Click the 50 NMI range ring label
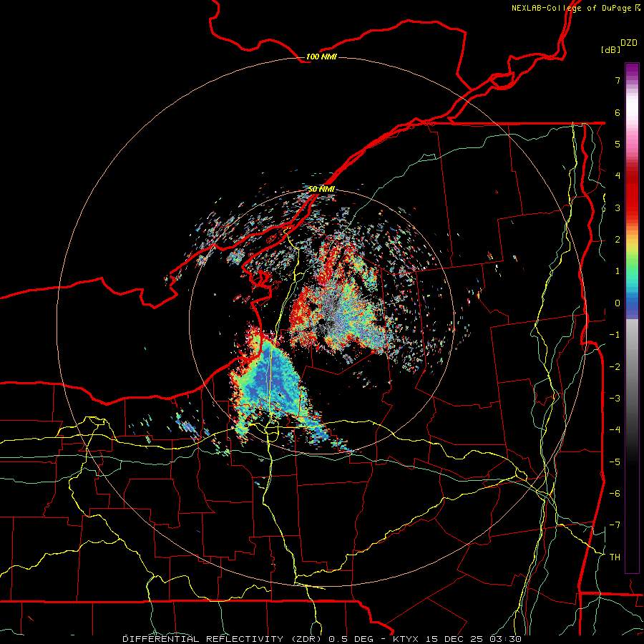Viewport: 644px width, 644px height. [321, 189]
